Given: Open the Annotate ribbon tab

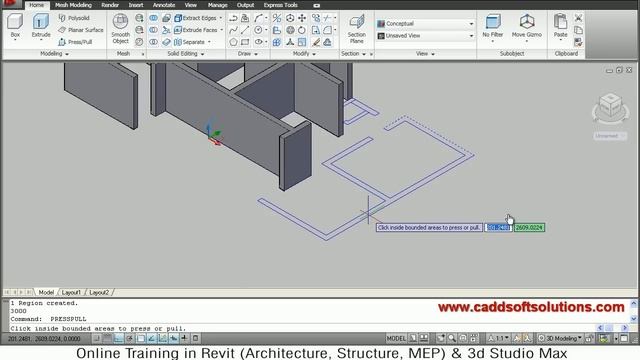Looking at the screenshot, I should tap(164, 5).
